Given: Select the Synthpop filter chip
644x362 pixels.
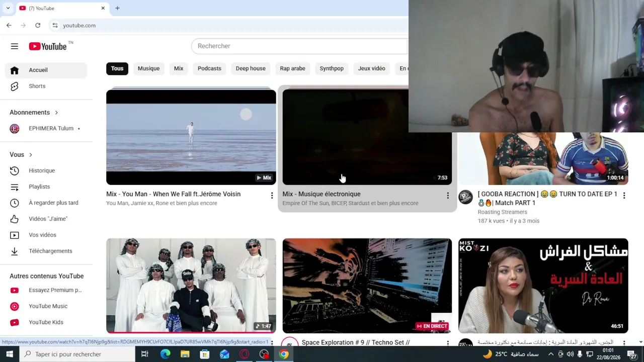Looking at the screenshot, I should pos(332,68).
